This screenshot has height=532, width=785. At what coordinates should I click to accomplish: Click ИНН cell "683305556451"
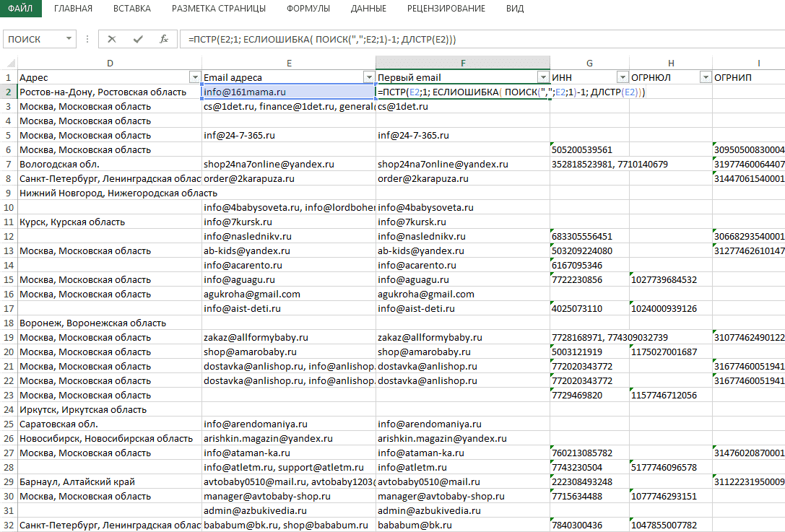590,237
